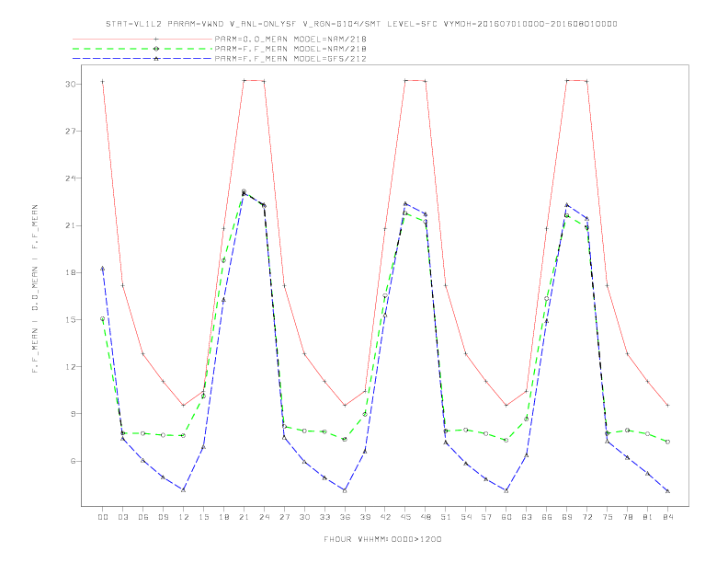Click y-axis tick label 24
The width and height of the screenshot is (728, 563).
(71, 178)
